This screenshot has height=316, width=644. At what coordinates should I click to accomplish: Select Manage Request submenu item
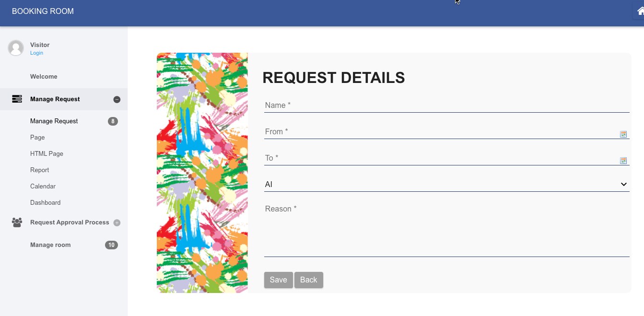click(x=54, y=121)
